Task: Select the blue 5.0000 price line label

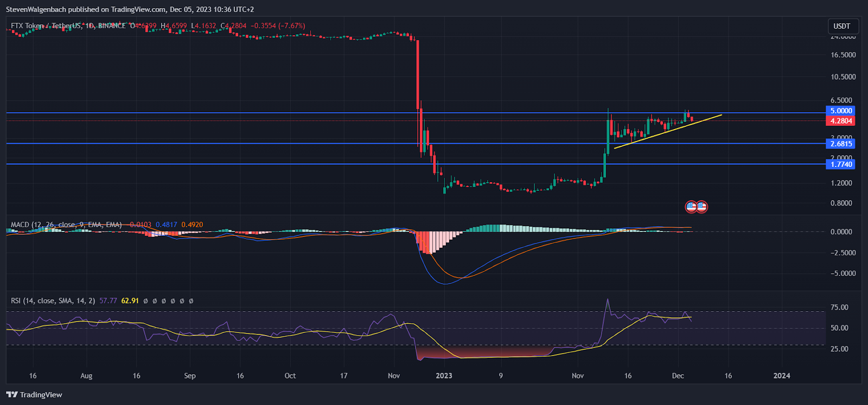Action: pos(841,111)
